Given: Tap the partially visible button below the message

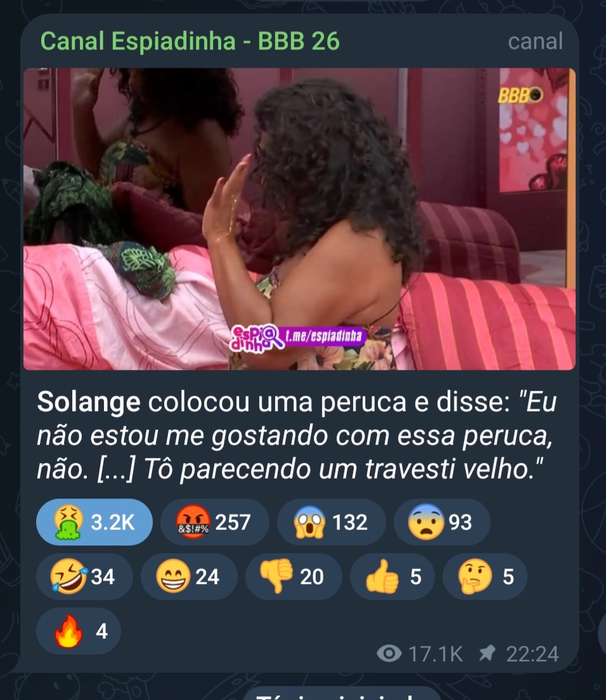Looking at the screenshot, I should pos(343,693).
